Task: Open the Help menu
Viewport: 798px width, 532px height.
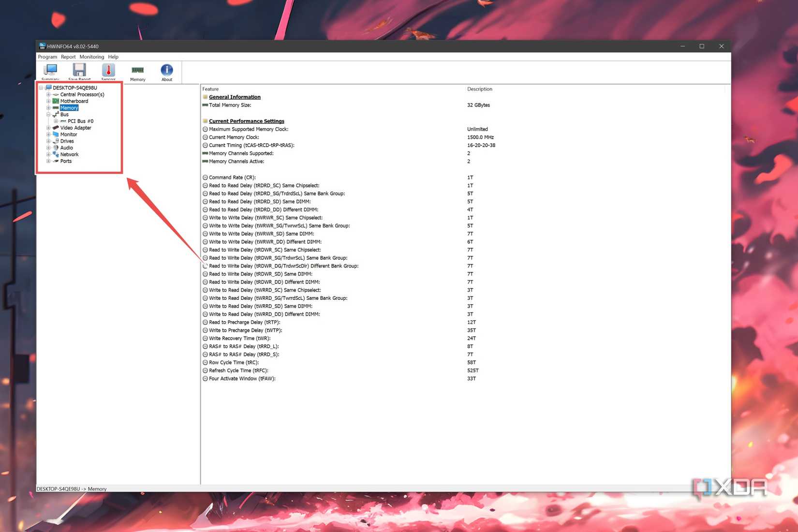Action: click(113, 57)
